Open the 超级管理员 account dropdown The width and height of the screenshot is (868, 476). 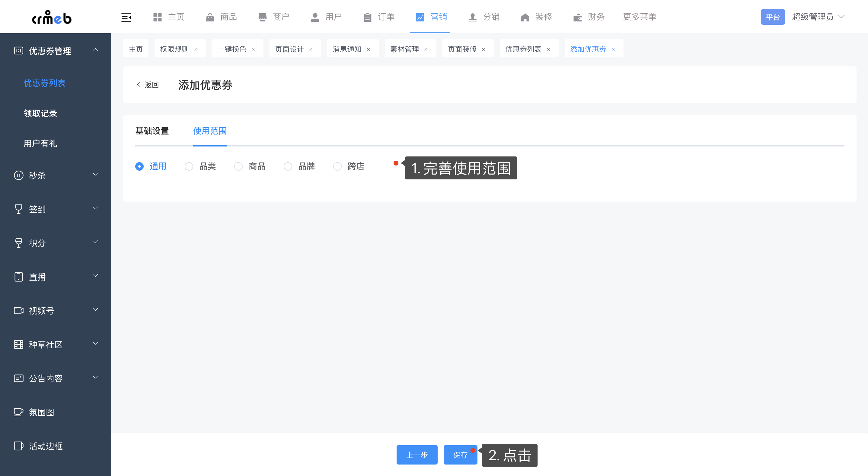tap(818, 17)
